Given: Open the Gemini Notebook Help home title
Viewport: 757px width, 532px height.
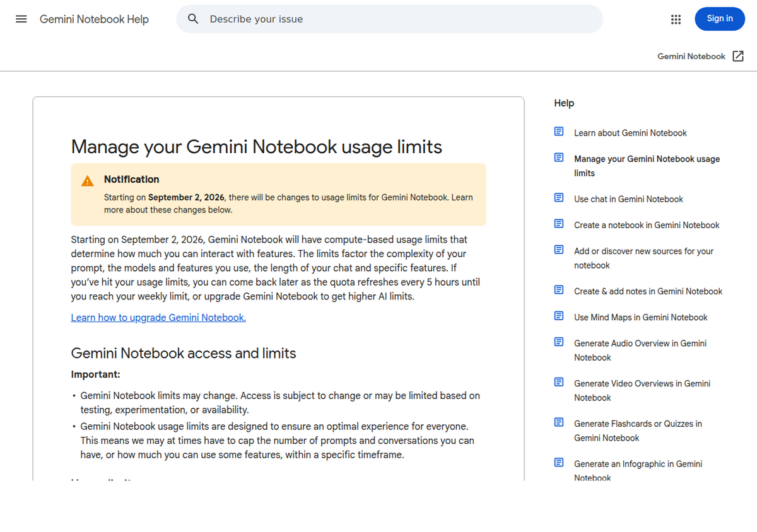Looking at the screenshot, I should click(94, 19).
